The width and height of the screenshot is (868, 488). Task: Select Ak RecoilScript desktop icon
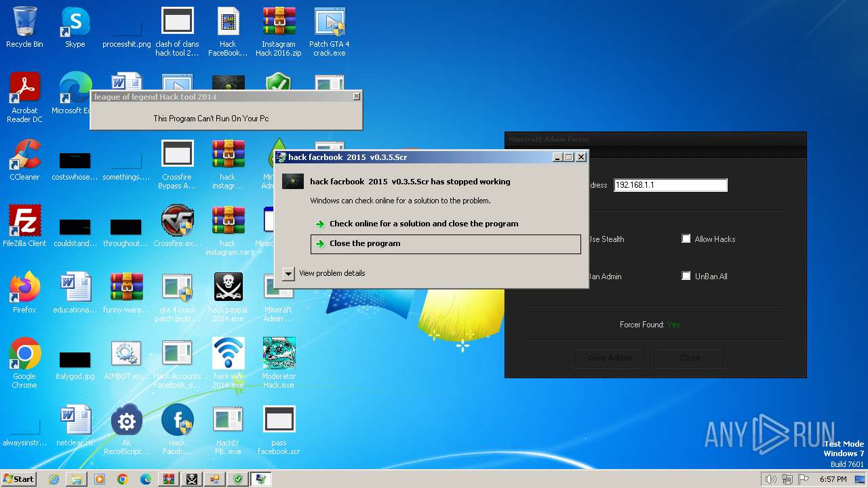tap(126, 430)
